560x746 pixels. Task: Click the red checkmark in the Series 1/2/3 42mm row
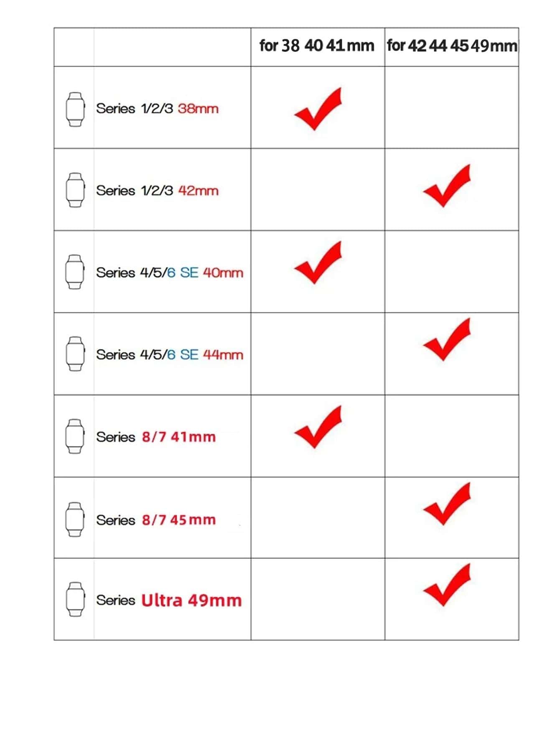tap(447, 186)
